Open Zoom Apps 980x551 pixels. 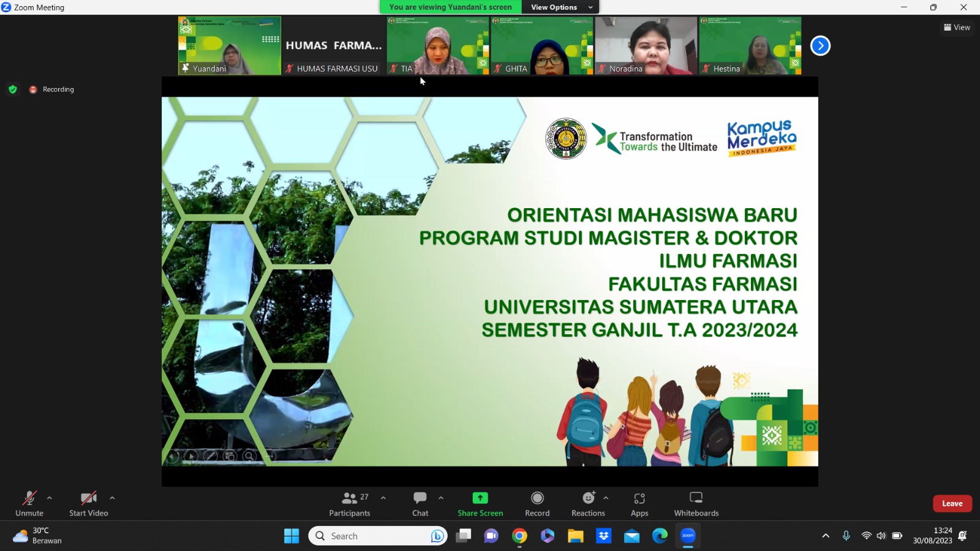[639, 504]
